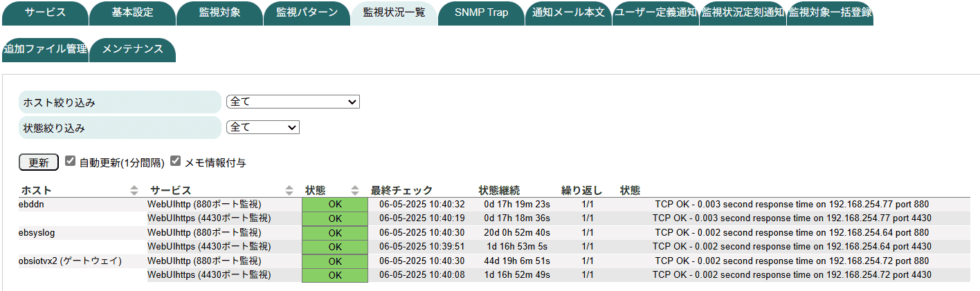This screenshot has height=291, width=980.
Task: Click the obsiotvx2 (ゲートウェイ) host entry
Action: pos(71,261)
